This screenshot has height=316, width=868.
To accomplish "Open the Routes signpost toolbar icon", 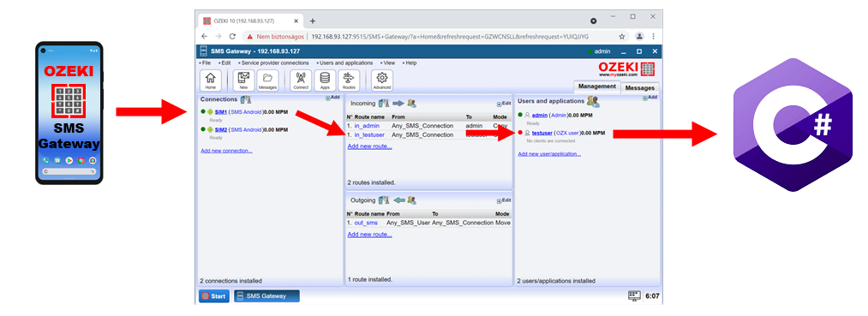I will 349,80.
